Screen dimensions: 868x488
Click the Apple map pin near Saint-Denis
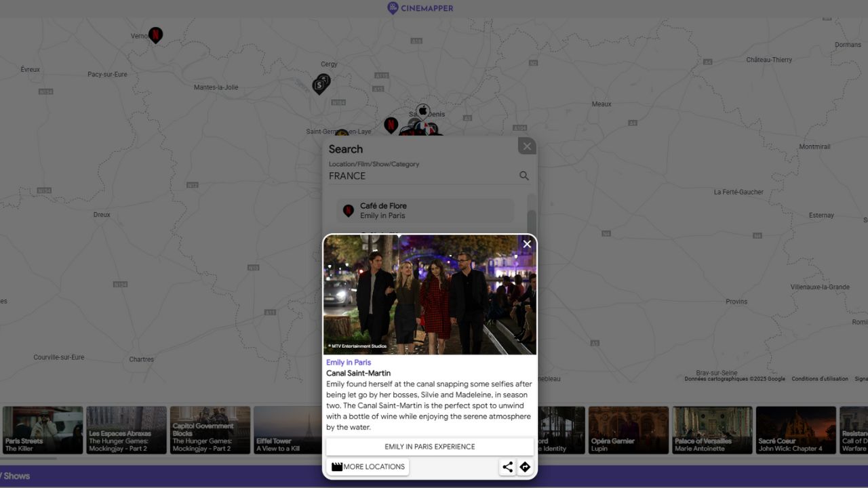pos(422,108)
